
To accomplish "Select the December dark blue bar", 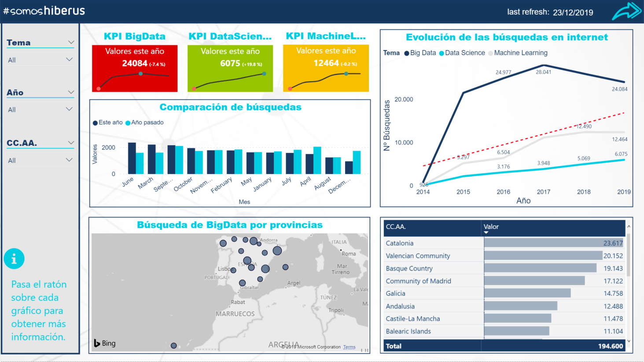I will (349, 167).
